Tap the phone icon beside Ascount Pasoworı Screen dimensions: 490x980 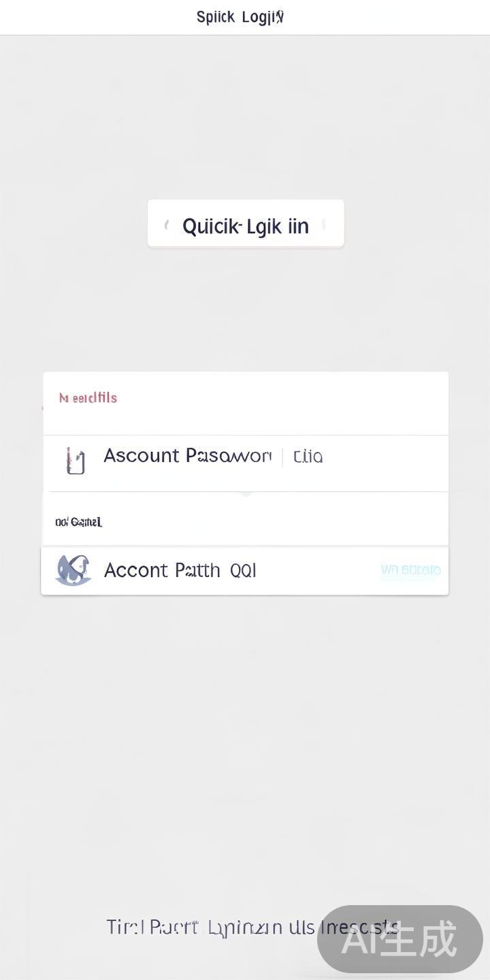pyautogui.click(x=76, y=461)
